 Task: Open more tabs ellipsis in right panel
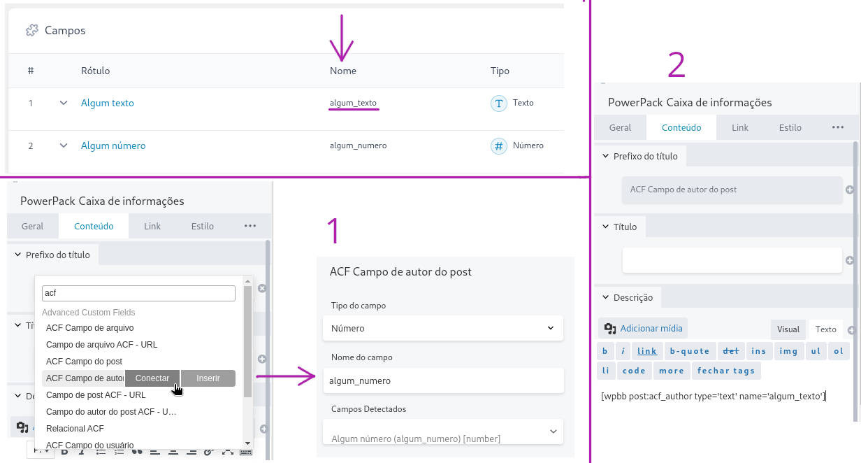tap(837, 127)
